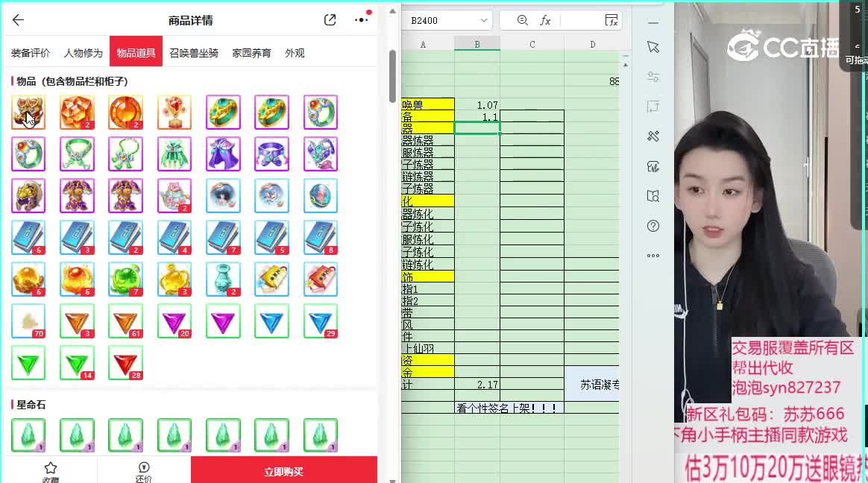Select the teapot item with count 2

point(174,196)
